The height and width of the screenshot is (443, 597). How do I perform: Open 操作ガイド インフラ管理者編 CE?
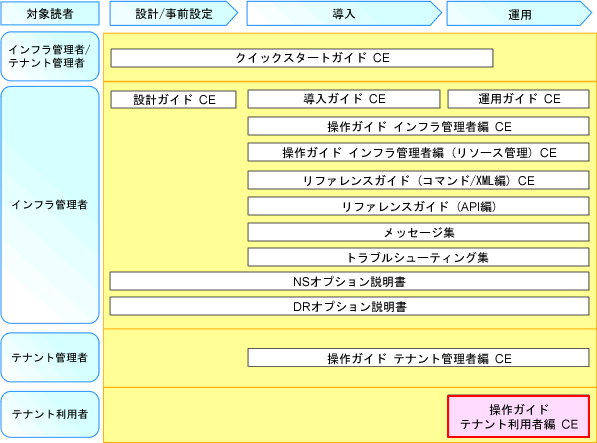coord(418,126)
